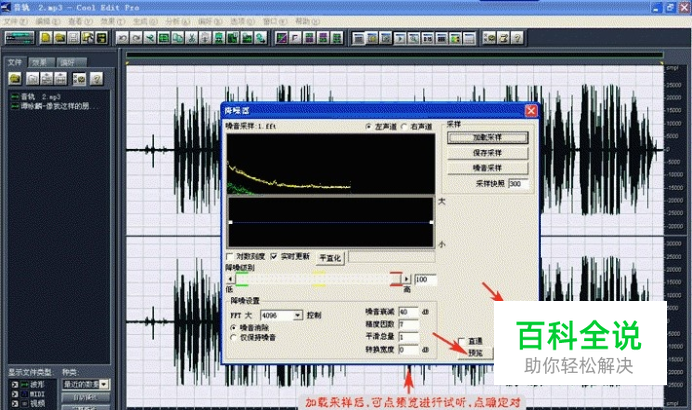Open the 效果 Effects menu
Viewport: 692px width, 410px height.
113,21
